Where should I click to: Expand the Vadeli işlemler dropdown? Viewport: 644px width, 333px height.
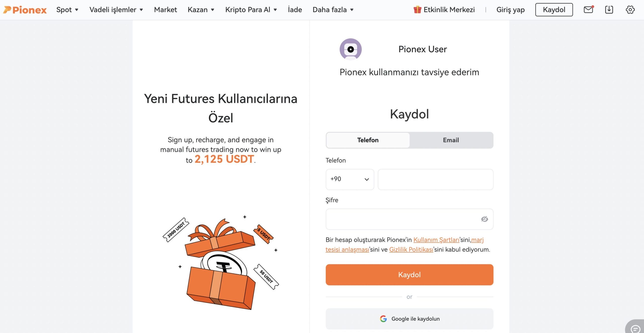click(116, 10)
